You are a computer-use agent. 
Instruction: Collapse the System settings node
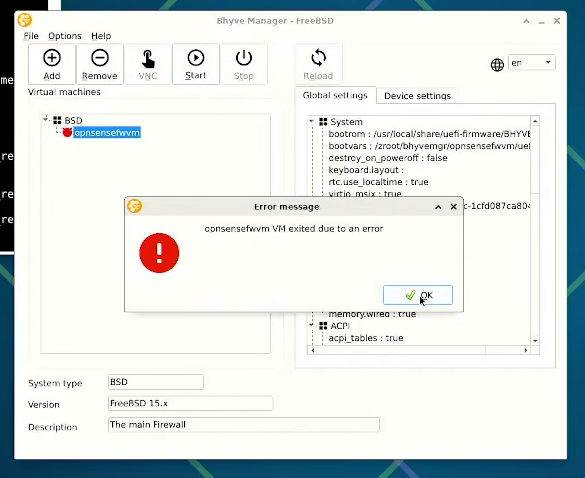click(312, 121)
